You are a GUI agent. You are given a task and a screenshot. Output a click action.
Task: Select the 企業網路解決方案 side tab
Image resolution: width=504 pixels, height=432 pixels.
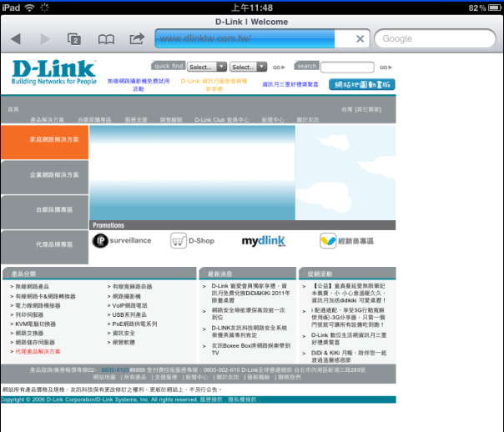[45, 177]
